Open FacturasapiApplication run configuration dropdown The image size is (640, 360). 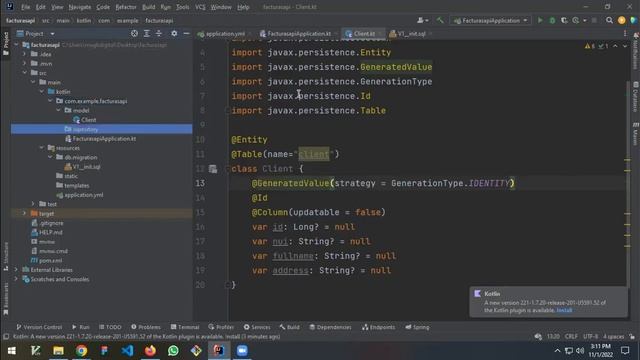(x=490, y=20)
